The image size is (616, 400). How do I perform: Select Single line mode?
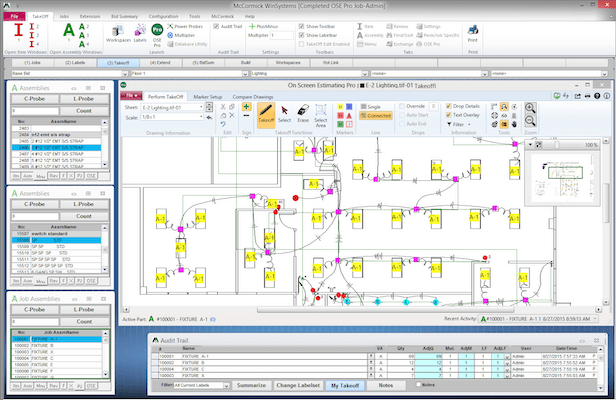coord(371,106)
